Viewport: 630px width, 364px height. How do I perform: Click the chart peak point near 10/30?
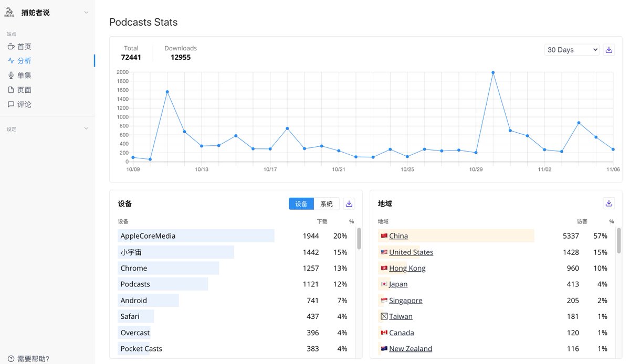click(493, 72)
